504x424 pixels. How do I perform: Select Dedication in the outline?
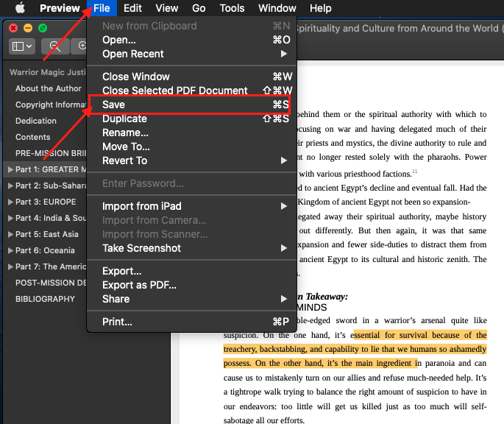(36, 121)
